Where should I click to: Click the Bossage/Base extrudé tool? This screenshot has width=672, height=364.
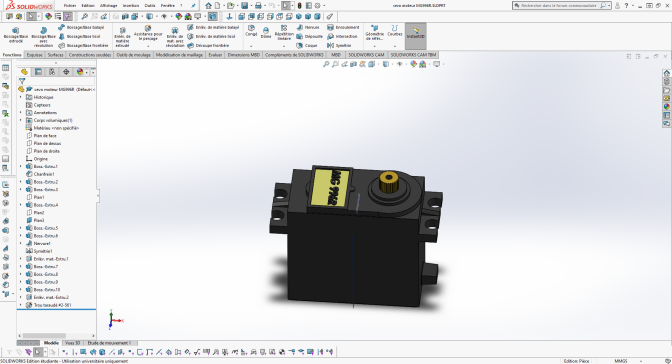click(x=16, y=35)
